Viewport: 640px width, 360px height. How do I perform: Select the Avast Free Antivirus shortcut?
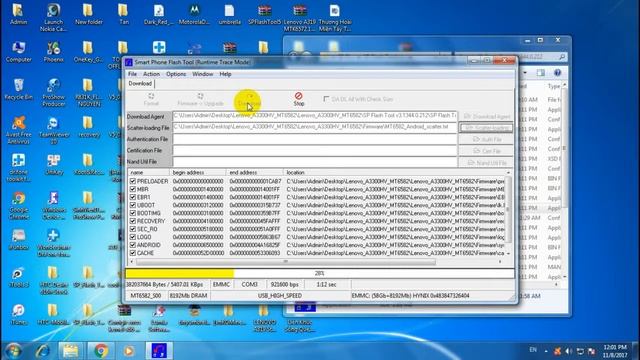(x=18, y=130)
